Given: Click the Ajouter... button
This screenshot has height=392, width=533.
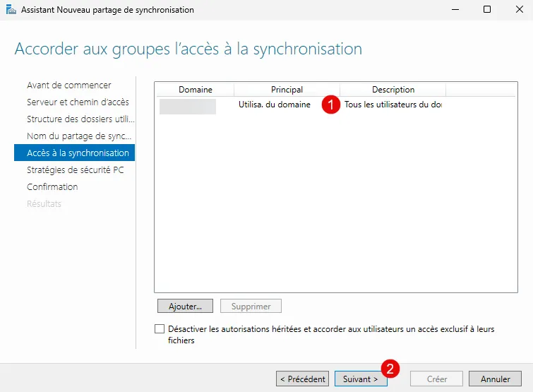Looking at the screenshot, I should tap(185, 307).
